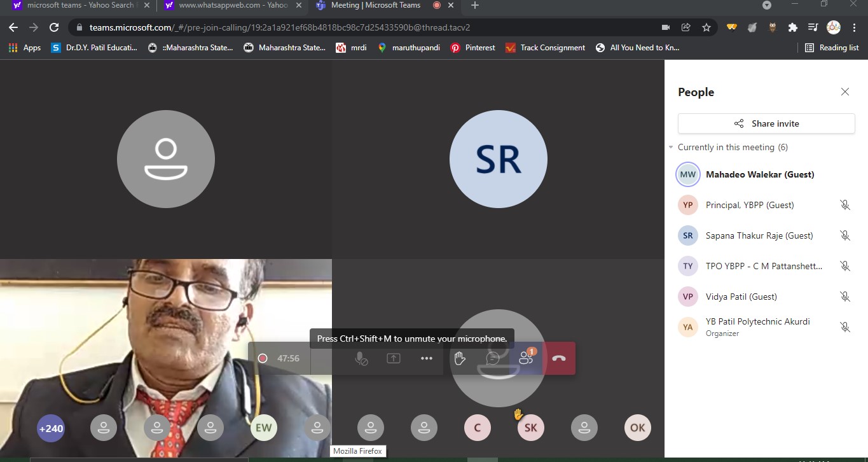The image size is (868, 462).
Task: Select TPO YBPP - C M Pattanshetti participant
Action: tap(766, 266)
